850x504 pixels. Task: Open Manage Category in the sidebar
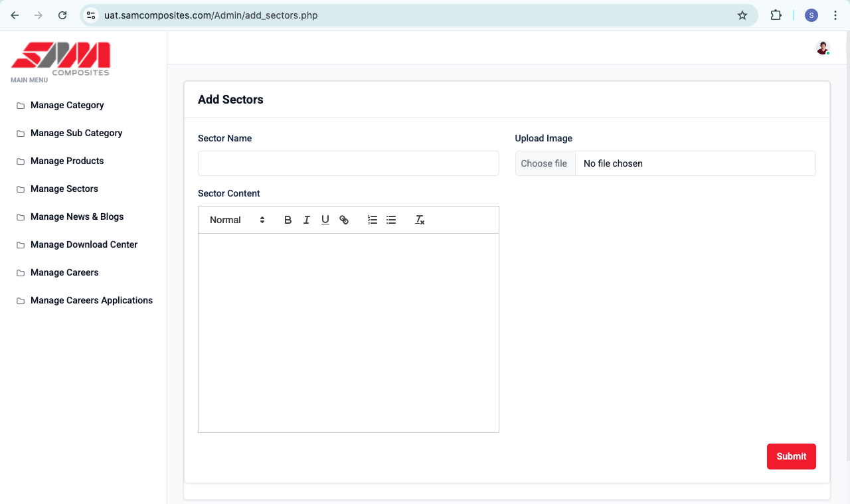tap(67, 105)
